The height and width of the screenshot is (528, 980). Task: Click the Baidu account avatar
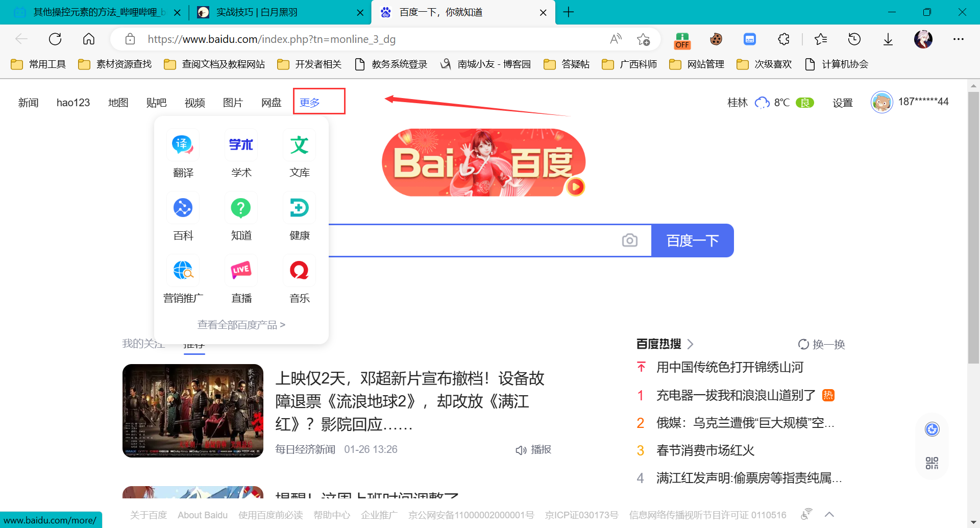tap(882, 102)
